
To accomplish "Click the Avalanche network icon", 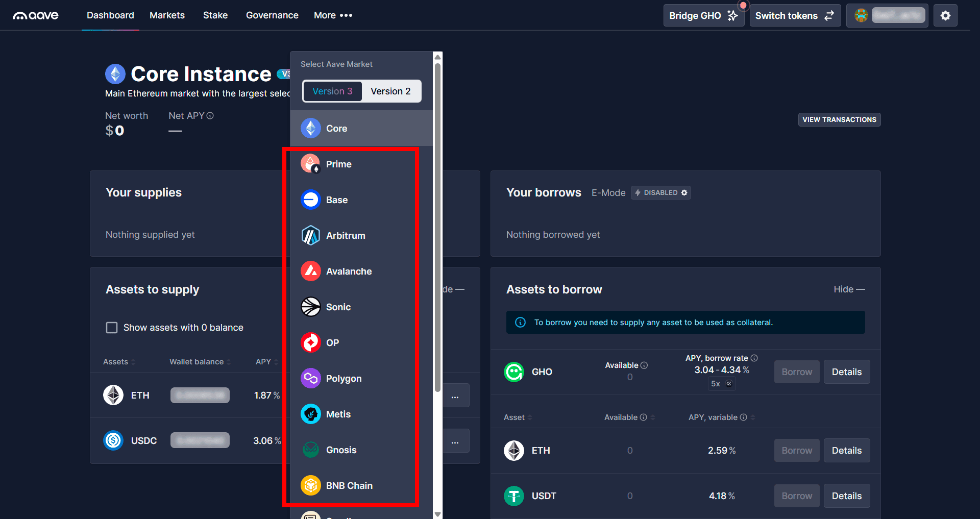I will click(311, 271).
